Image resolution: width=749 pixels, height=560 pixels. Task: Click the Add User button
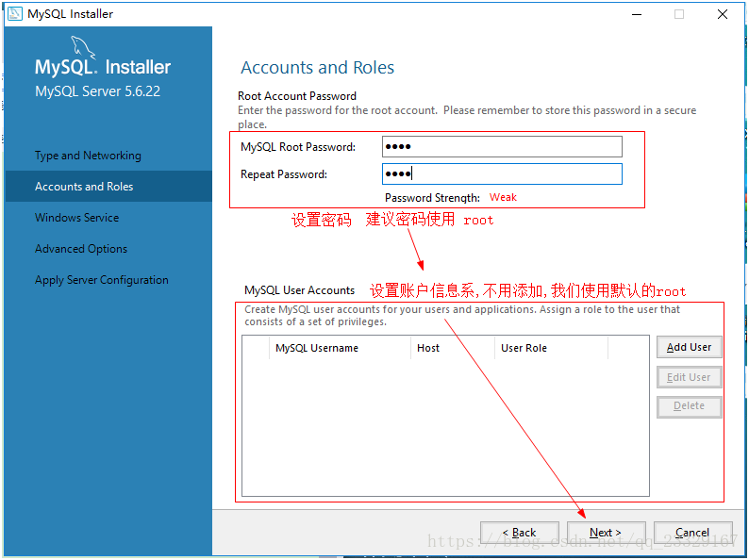tap(689, 347)
